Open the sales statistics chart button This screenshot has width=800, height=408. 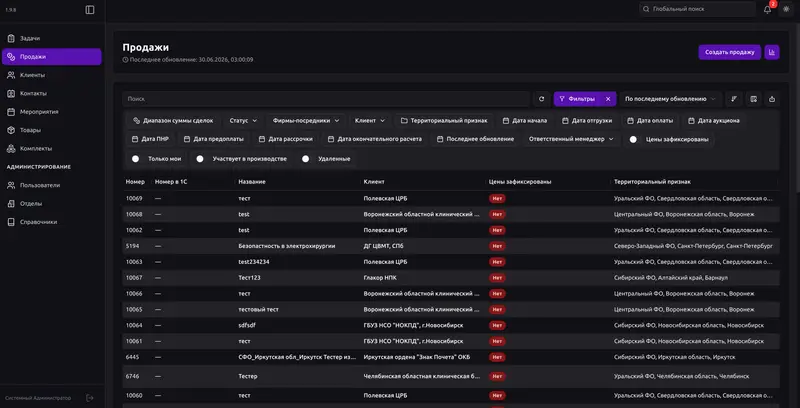pyautogui.click(x=772, y=52)
